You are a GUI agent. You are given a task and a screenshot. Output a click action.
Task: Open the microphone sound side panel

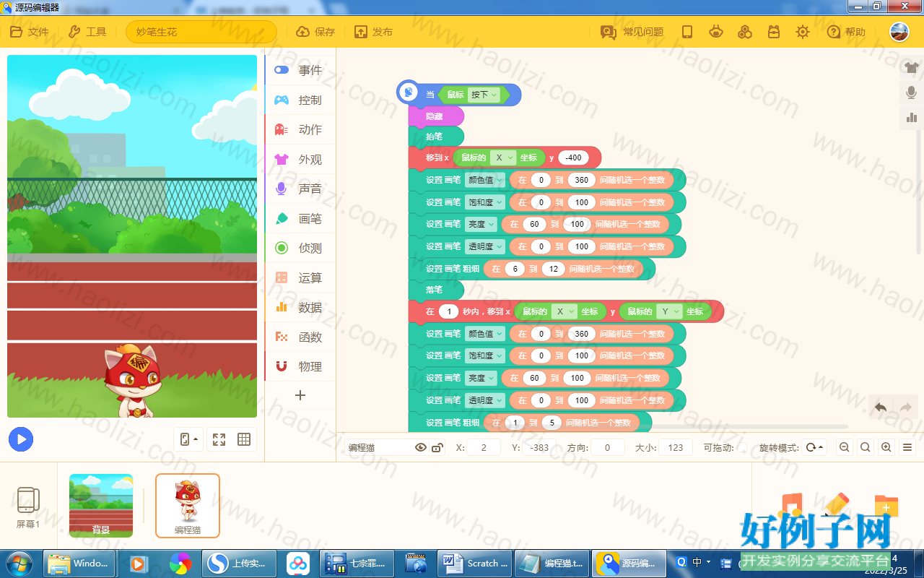[912, 92]
